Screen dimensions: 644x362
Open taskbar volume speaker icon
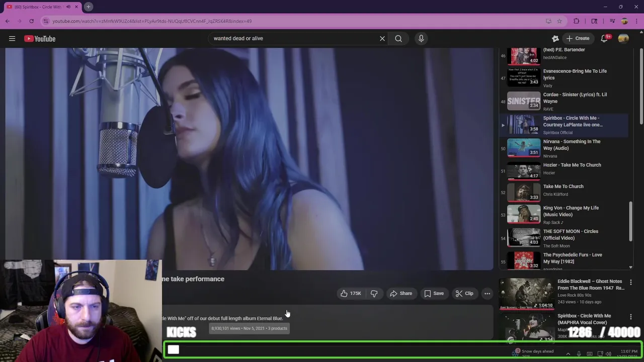(x=608, y=354)
